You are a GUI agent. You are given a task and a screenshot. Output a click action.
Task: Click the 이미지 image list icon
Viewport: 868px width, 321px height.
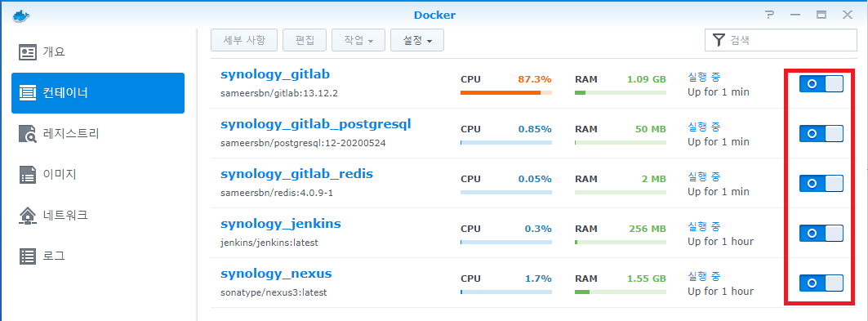[27, 174]
